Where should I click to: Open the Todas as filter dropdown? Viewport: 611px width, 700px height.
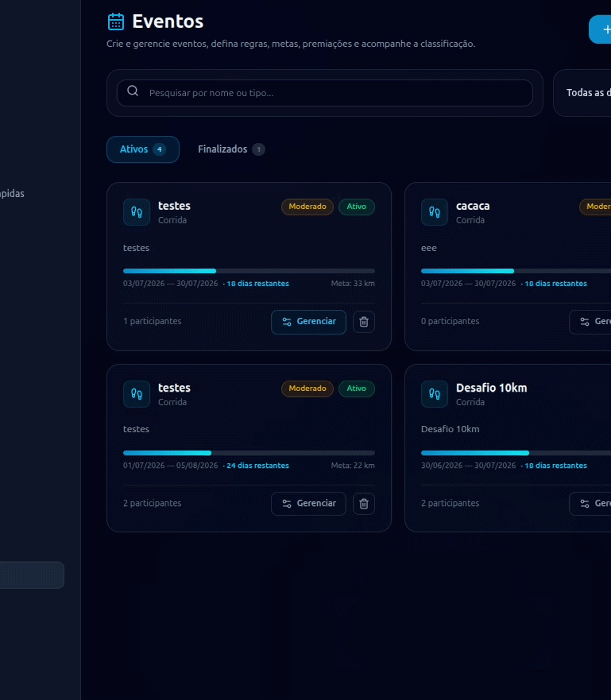582,93
